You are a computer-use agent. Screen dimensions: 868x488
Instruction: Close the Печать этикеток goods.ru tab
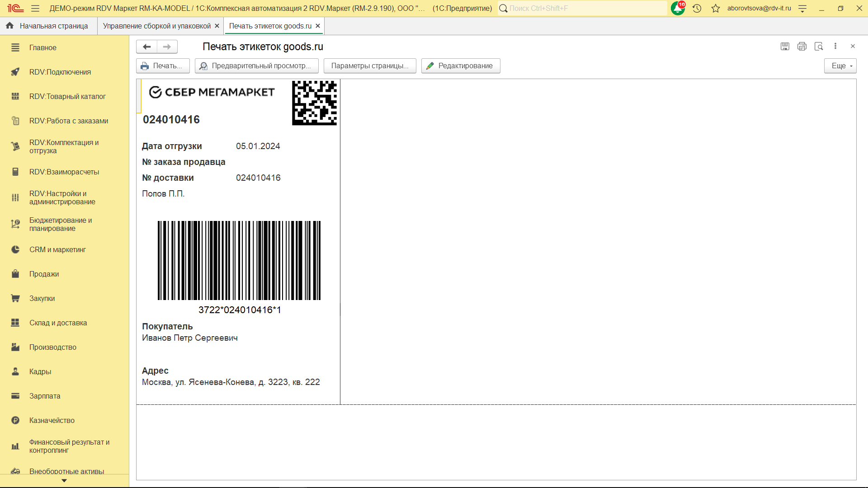coord(318,26)
